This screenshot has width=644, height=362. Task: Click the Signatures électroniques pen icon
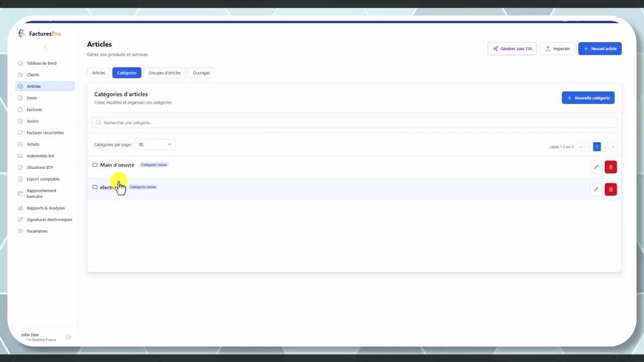20,220
